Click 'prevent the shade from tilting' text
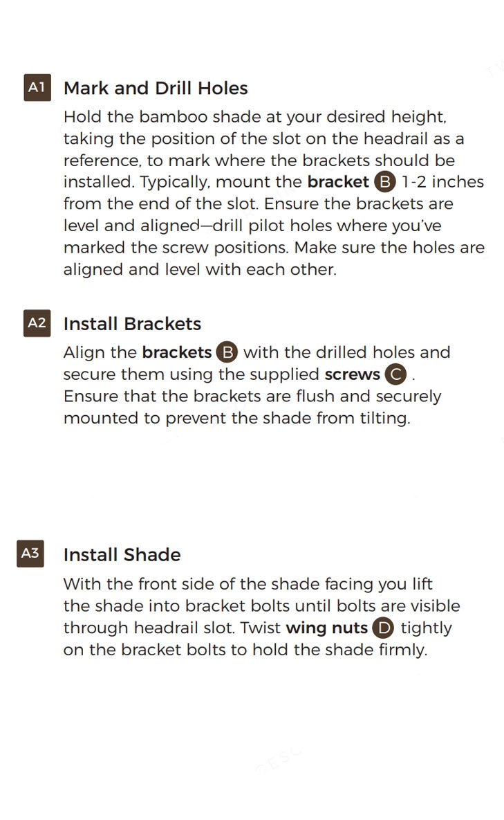 click(288, 419)
